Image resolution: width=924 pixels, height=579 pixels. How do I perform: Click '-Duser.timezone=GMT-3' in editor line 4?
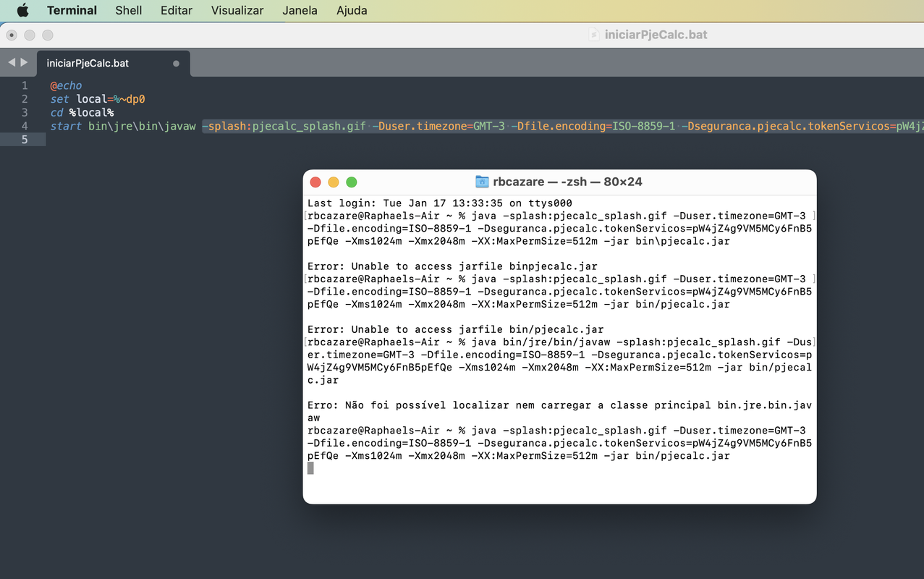click(438, 127)
